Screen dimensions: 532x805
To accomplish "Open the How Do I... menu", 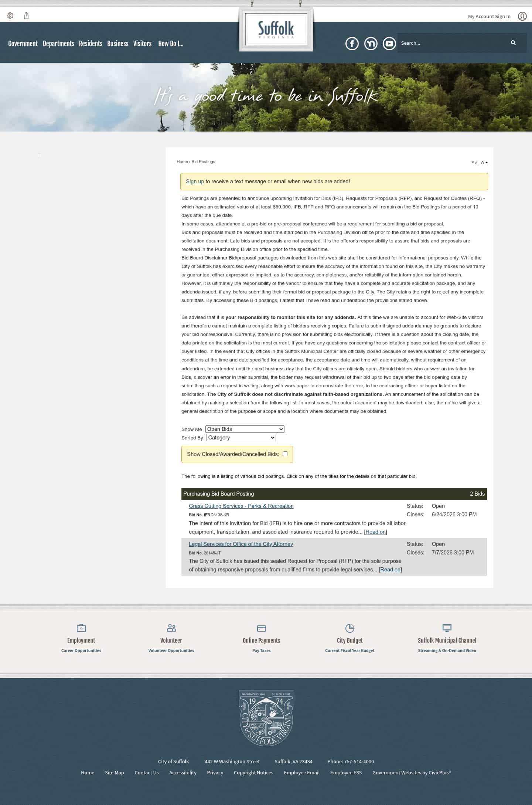I will pos(171,44).
